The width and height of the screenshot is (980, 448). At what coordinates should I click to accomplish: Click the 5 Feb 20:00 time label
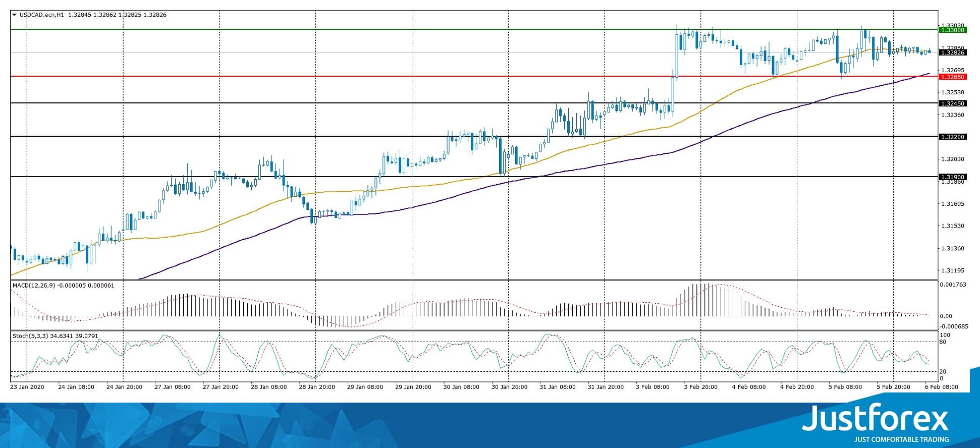coord(893,387)
